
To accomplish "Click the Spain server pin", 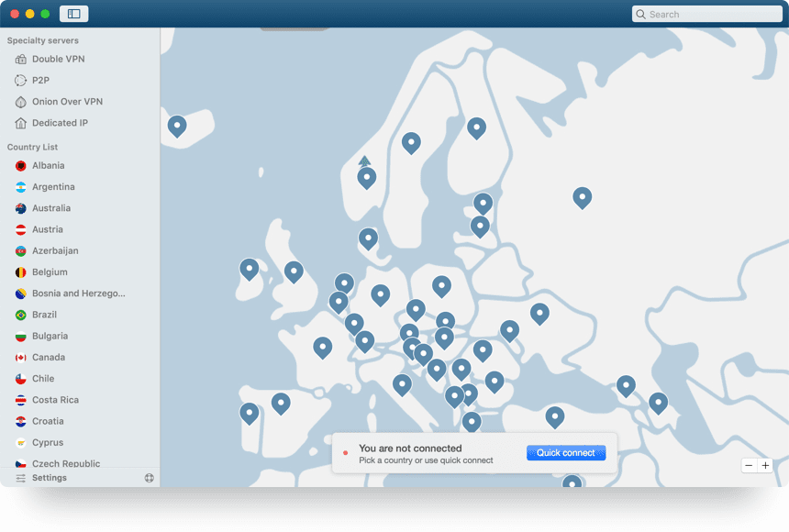I will [281, 404].
